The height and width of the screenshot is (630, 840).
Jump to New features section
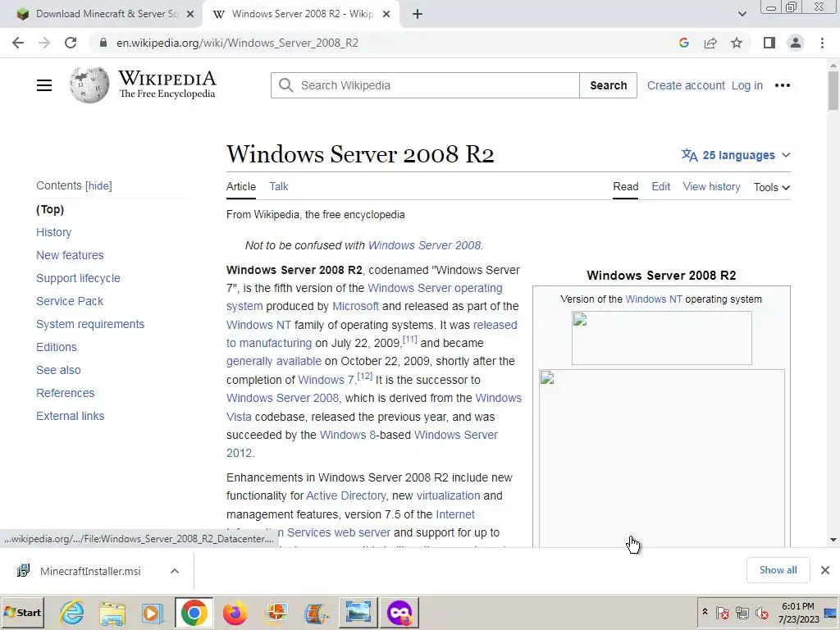point(70,256)
